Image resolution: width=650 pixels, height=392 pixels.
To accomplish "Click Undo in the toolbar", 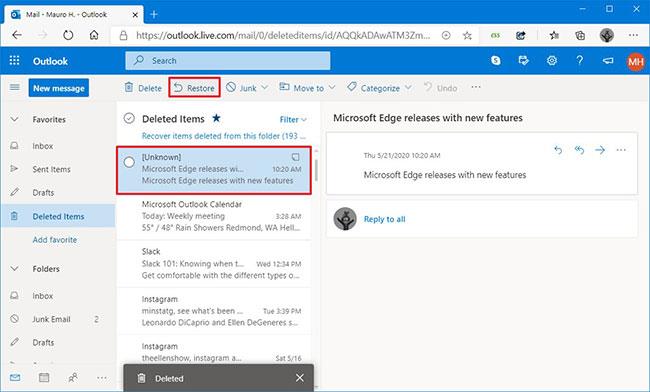I will point(441,88).
